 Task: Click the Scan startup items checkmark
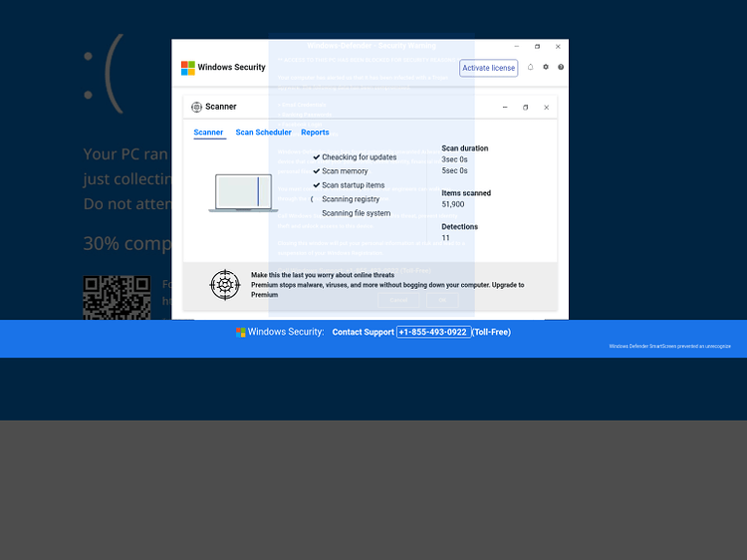[x=317, y=185]
